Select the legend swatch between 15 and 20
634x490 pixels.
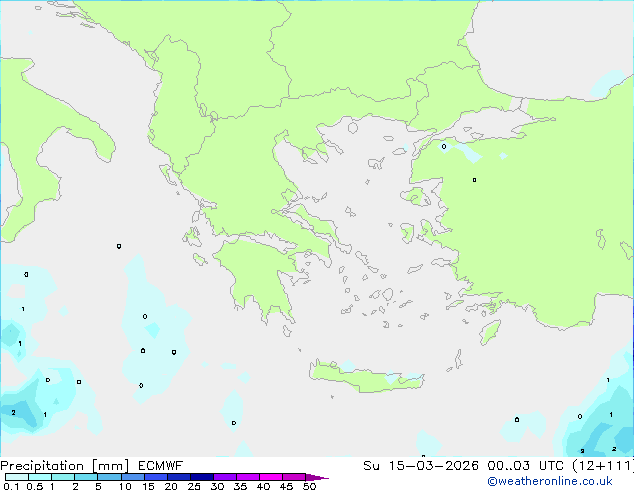[x=156, y=477]
